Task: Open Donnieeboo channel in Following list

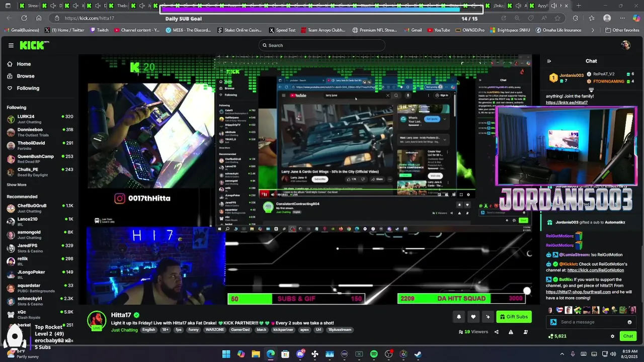Action: click(x=39, y=132)
